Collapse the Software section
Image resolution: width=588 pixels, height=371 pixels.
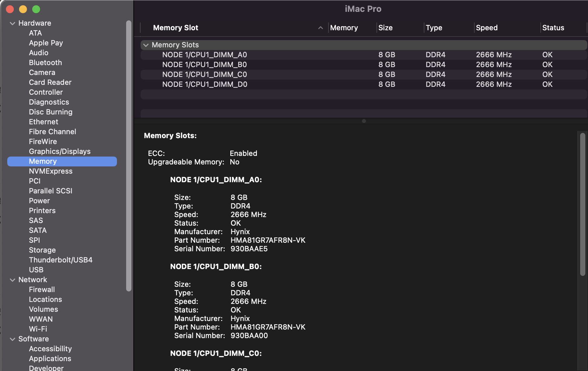pyautogui.click(x=12, y=339)
